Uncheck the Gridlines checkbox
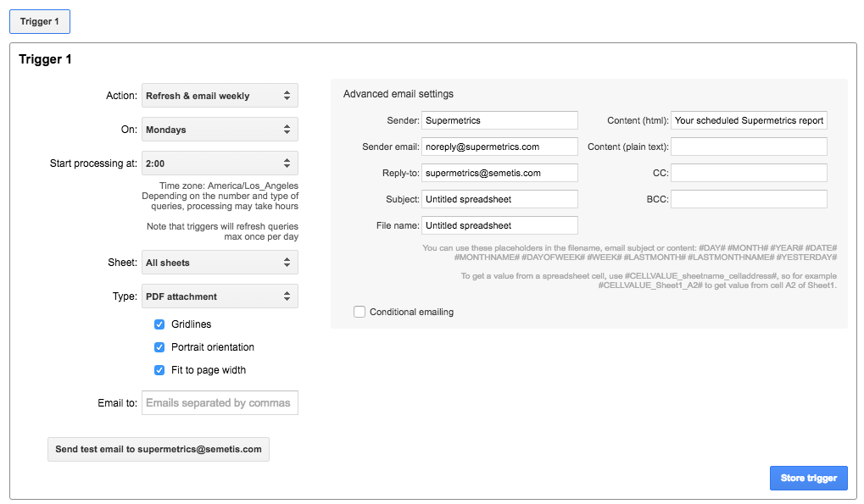 click(x=159, y=324)
